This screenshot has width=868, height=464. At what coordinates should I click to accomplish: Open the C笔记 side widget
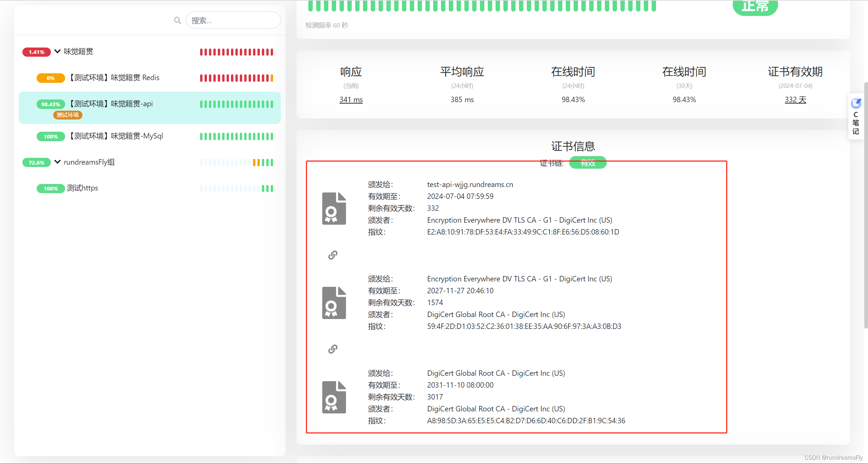coord(856,116)
